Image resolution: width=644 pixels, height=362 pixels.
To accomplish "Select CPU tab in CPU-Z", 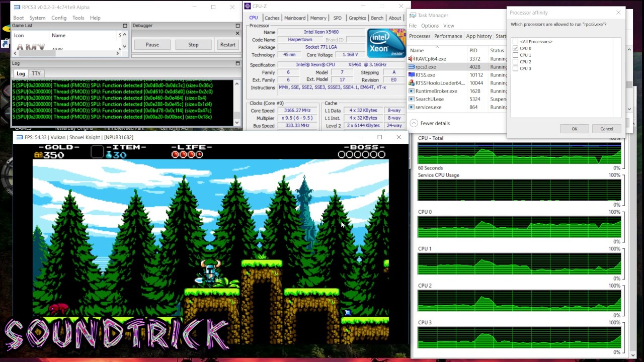I will (x=254, y=18).
